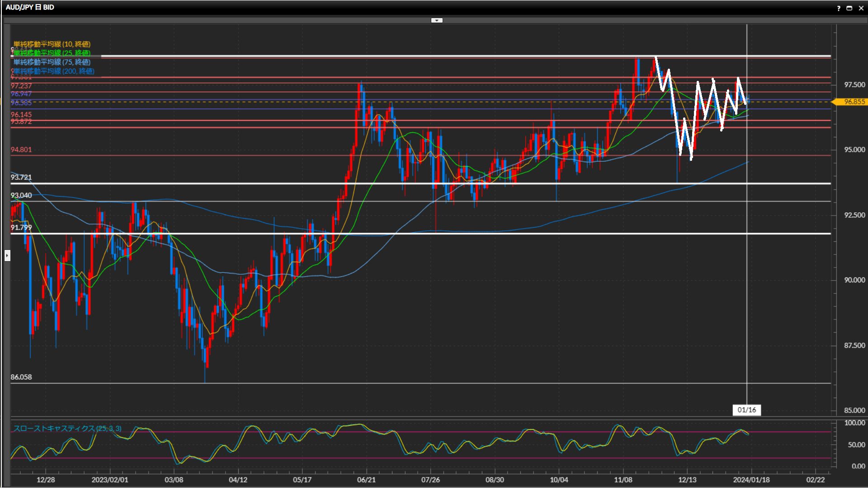Maximize the AUD/JPY chart window
This screenshot has height=488, width=868.
coord(849,8)
